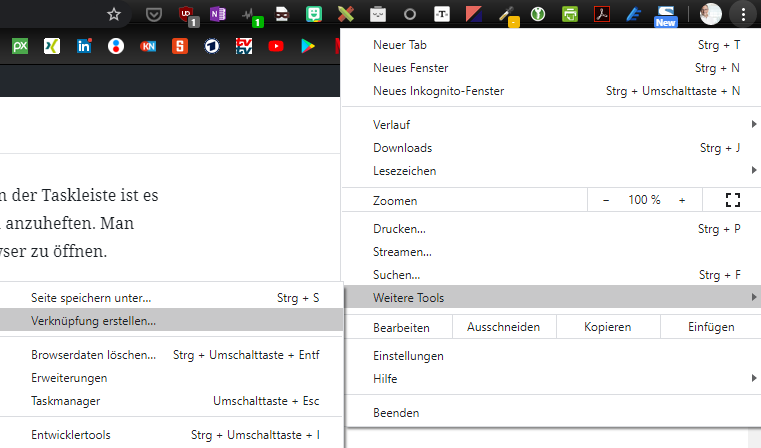This screenshot has height=448, width=761.
Task: Open Neues Inkognito-Fenster
Action: [x=551, y=91]
